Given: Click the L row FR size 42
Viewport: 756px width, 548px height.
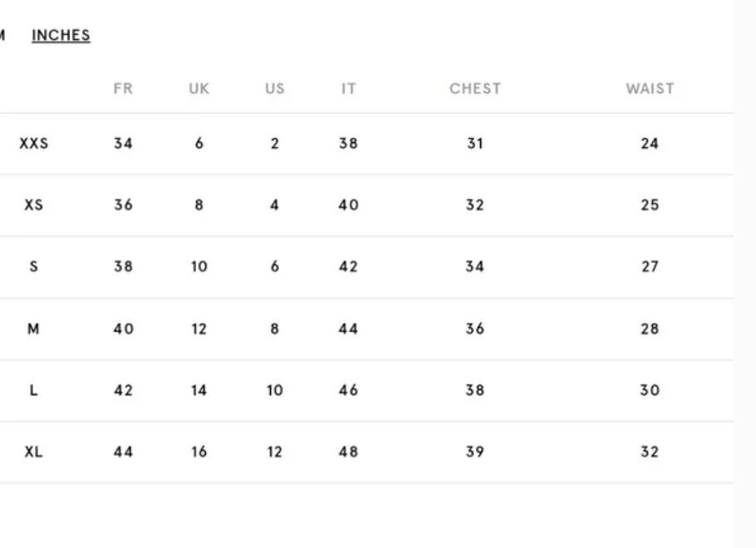Looking at the screenshot, I should tap(123, 390).
